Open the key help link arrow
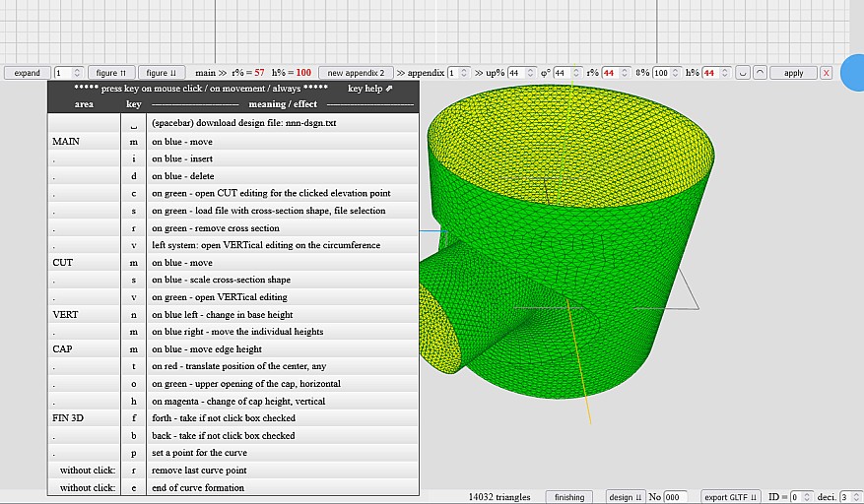Screen dimensions: 864x504 tap(387, 89)
